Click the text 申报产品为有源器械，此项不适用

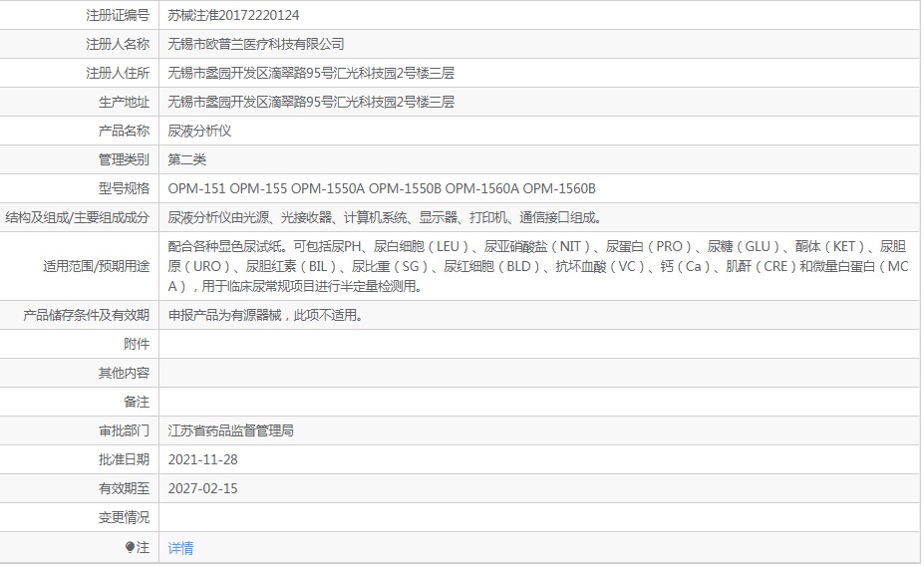click(x=265, y=315)
